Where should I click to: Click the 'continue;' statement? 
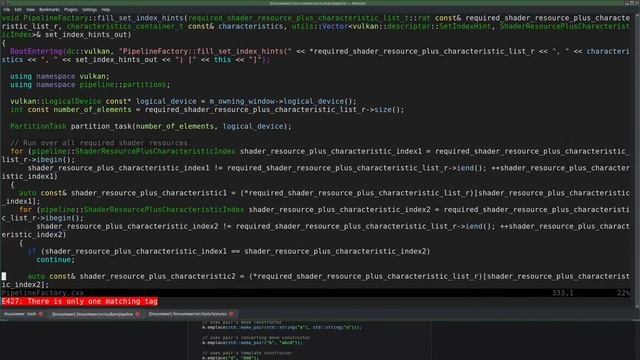(56, 260)
